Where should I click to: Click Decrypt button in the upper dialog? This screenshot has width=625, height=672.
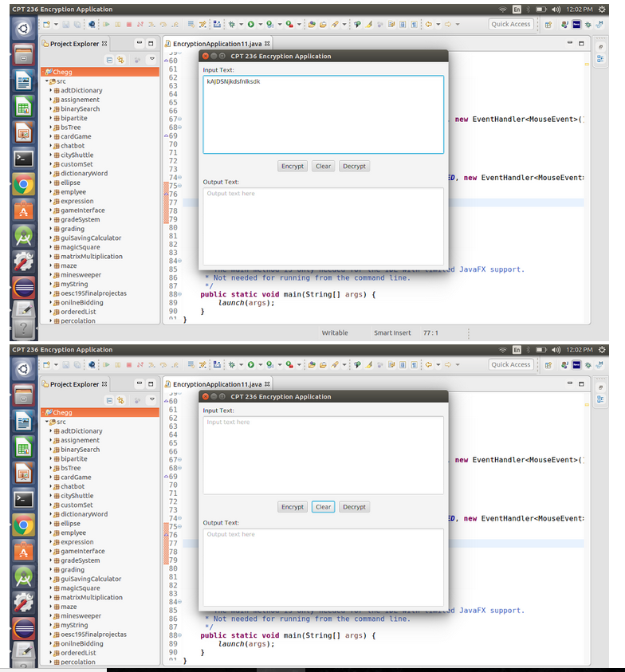coord(354,167)
